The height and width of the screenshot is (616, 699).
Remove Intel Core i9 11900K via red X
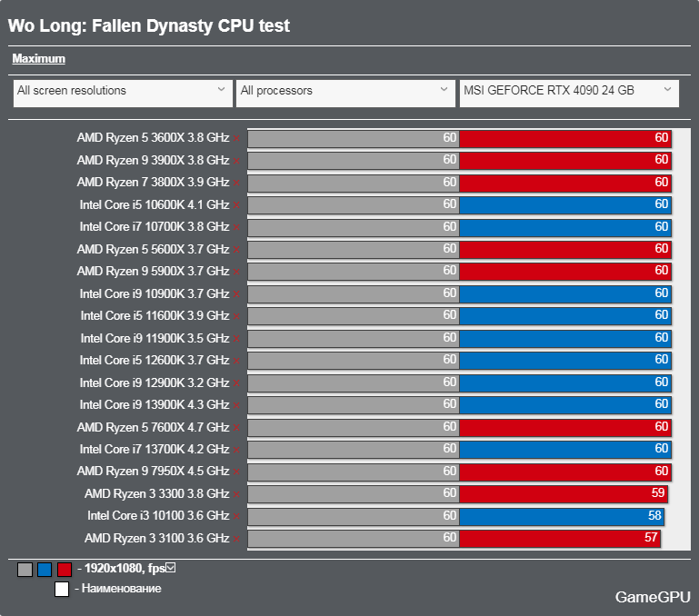coord(236,339)
